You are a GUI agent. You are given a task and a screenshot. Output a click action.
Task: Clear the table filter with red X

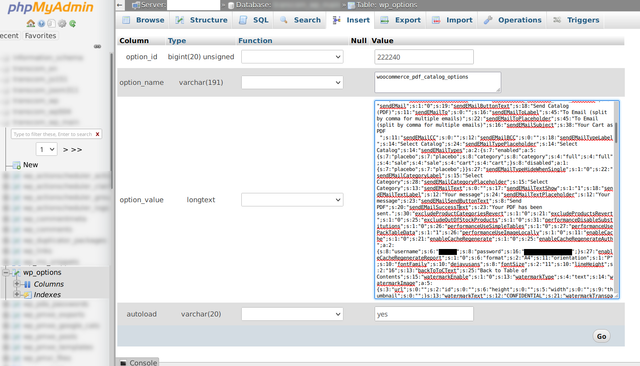point(98,134)
